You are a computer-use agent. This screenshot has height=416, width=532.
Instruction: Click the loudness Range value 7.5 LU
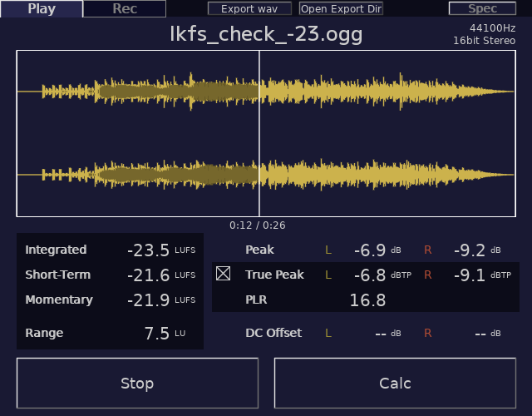click(x=157, y=334)
